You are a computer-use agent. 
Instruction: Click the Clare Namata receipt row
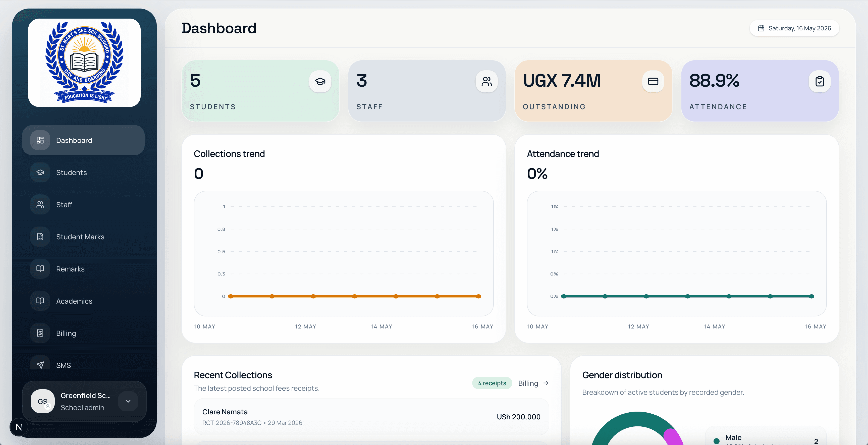[371, 417]
